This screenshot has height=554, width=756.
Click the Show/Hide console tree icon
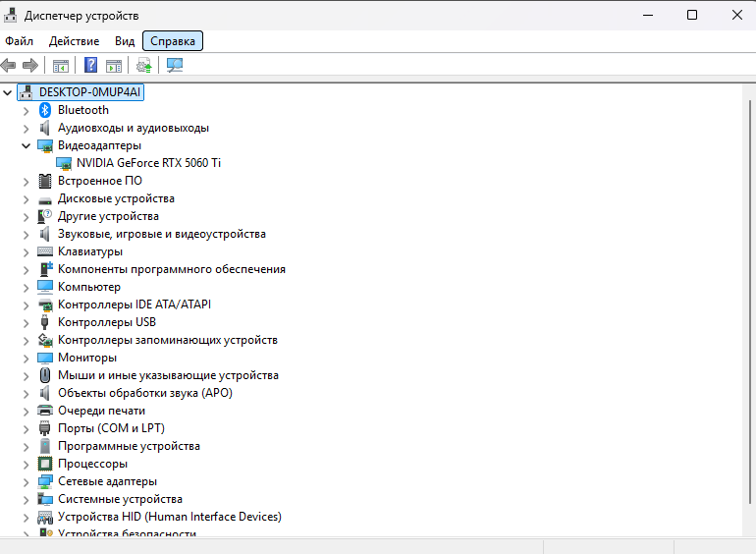(61, 66)
